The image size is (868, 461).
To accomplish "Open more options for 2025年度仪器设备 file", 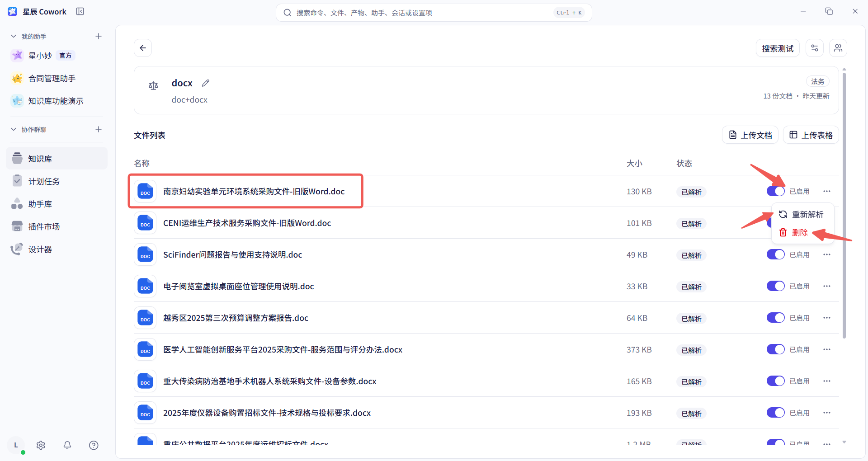I will [827, 413].
